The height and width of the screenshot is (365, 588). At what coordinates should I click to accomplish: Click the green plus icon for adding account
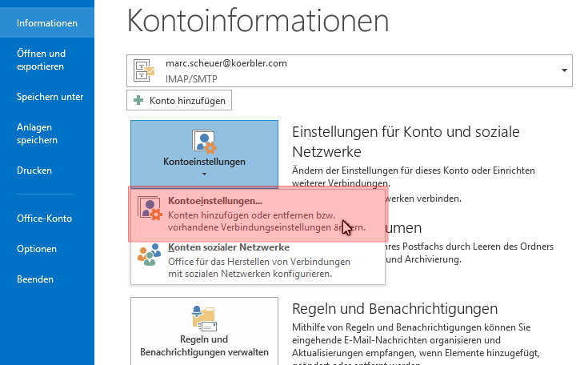pyautogui.click(x=138, y=100)
